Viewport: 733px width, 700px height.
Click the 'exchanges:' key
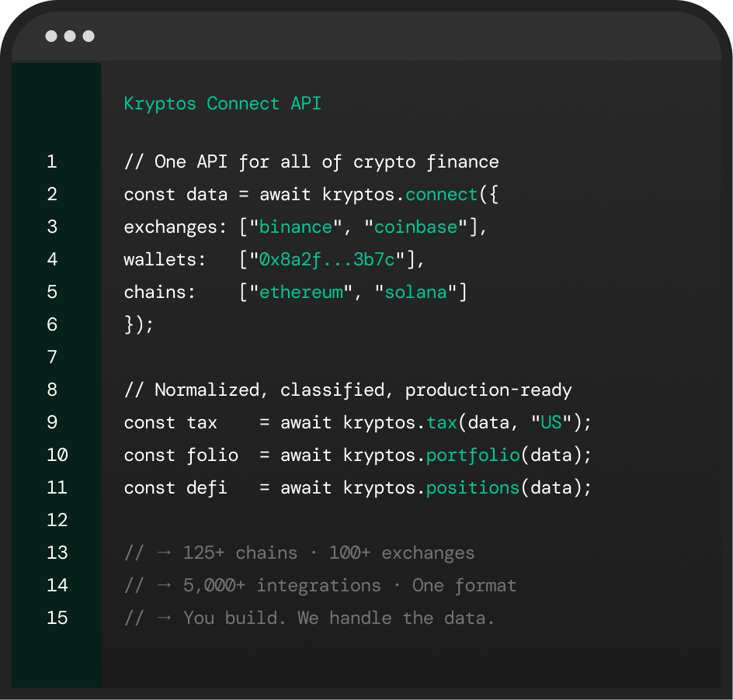pyautogui.click(x=175, y=227)
